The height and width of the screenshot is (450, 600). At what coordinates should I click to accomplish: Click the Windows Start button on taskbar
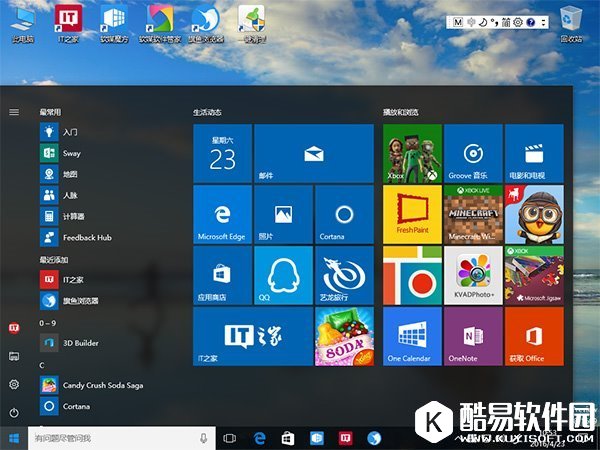click(14, 438)
